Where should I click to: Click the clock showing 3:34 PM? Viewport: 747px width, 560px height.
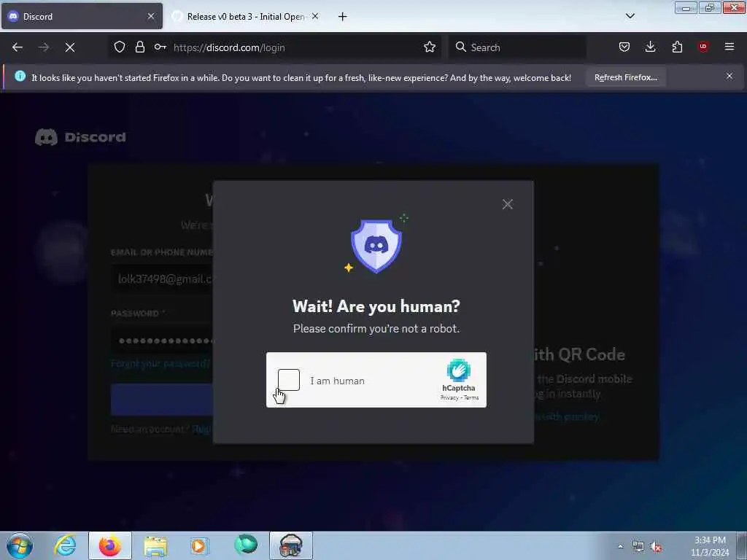pos(710,546)
